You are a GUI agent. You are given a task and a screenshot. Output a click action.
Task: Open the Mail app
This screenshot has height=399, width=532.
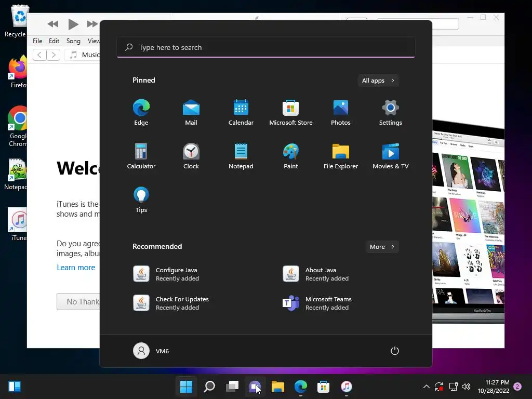[x=191, y=113]
